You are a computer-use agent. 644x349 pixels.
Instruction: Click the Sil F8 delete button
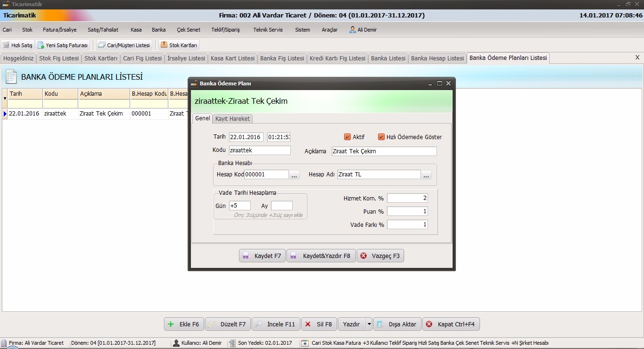[x=319, y=324]
